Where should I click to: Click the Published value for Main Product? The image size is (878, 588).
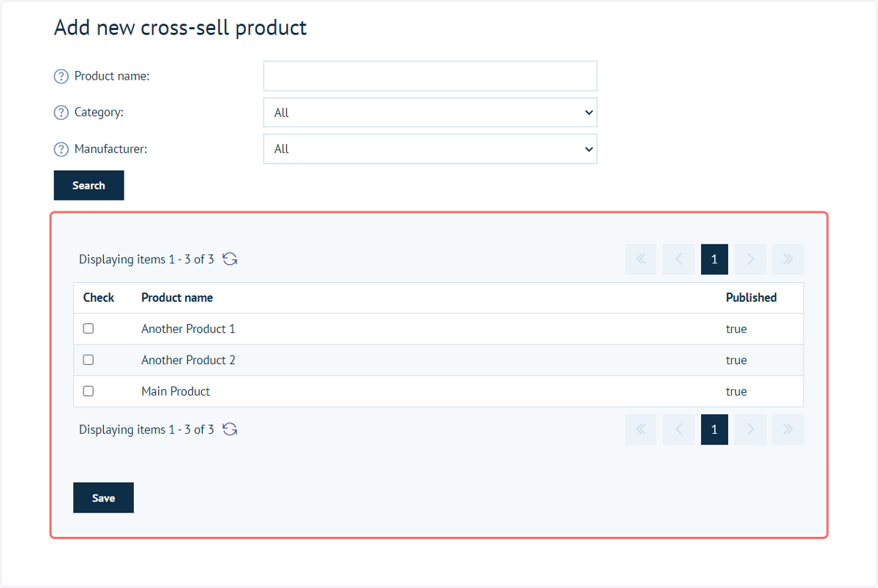[x=736, y=391]
